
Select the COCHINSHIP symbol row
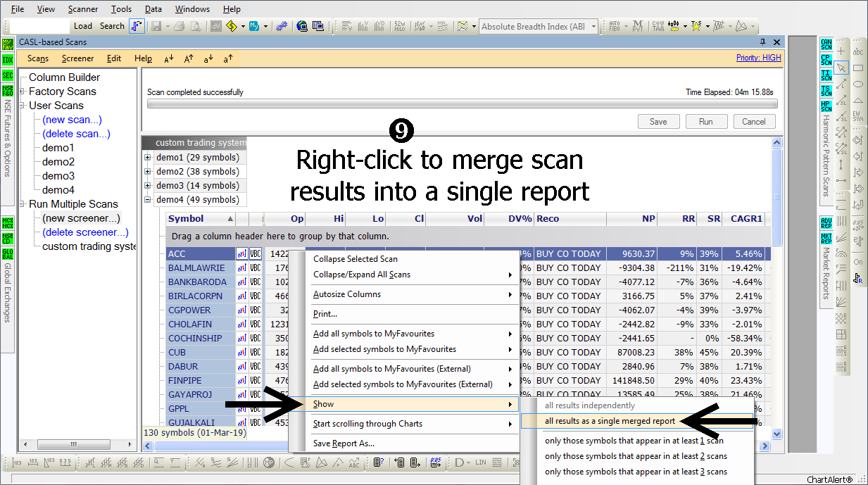(201, 339)
